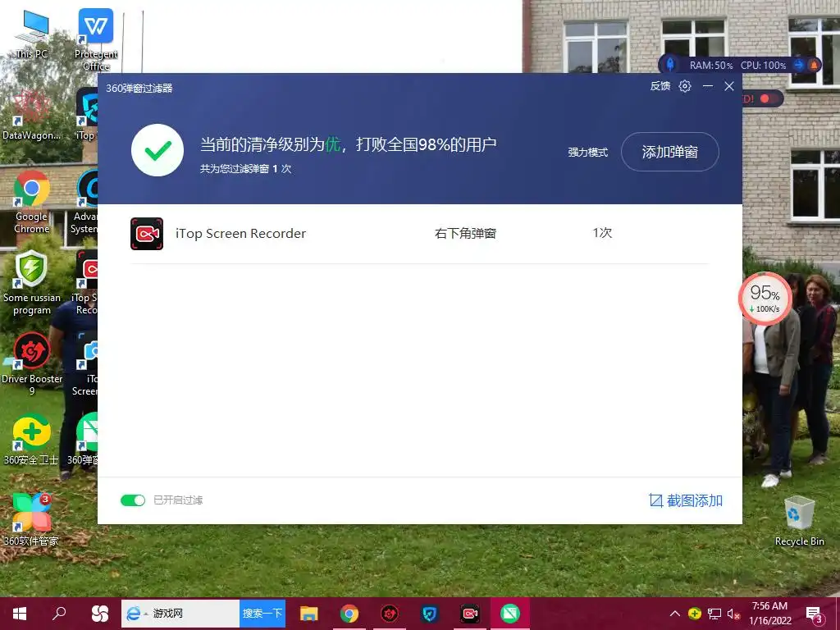Click 360 safeguard tray icon

(695, 614)
